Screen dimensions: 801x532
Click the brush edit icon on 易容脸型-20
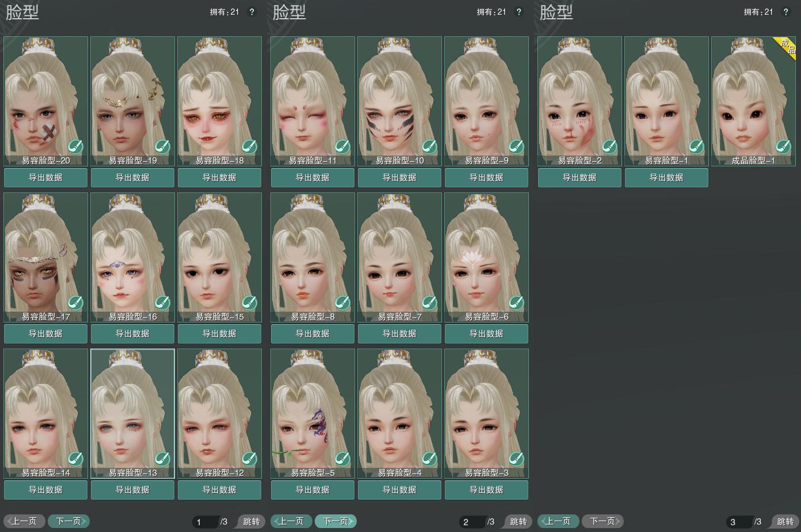click(x=76, y=146)
